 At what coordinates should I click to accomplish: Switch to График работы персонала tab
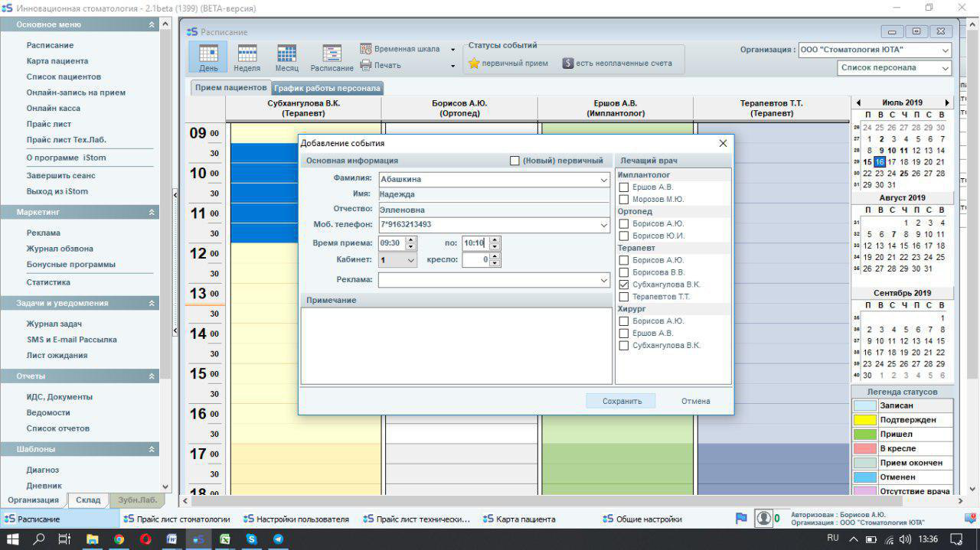pyautogui.click(x=327, y=88)
